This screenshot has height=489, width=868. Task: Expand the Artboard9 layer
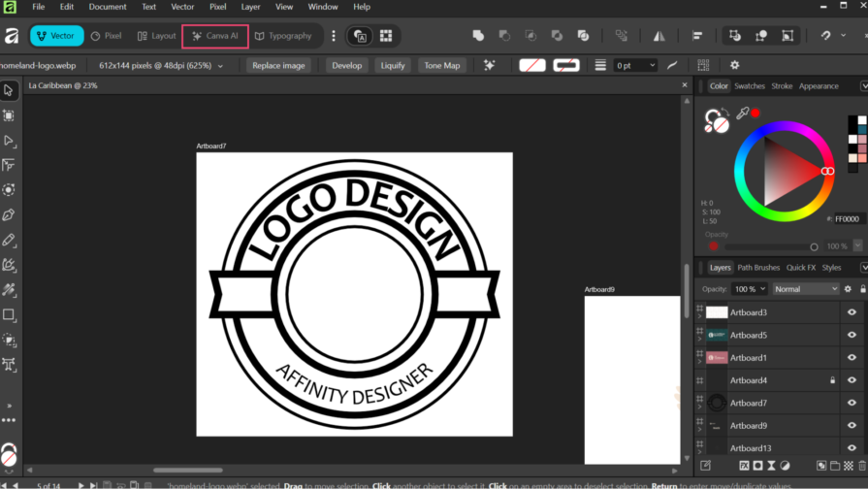(x=700, y=430)
